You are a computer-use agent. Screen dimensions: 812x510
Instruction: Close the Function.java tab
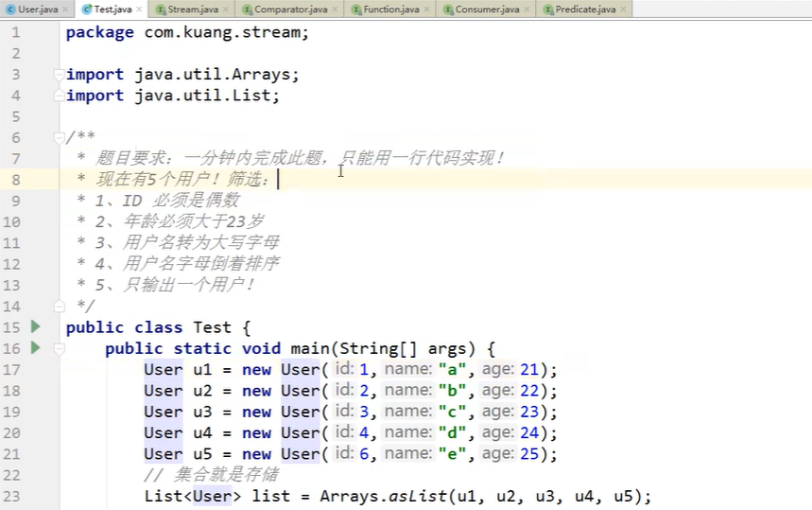tap(426, 9)
